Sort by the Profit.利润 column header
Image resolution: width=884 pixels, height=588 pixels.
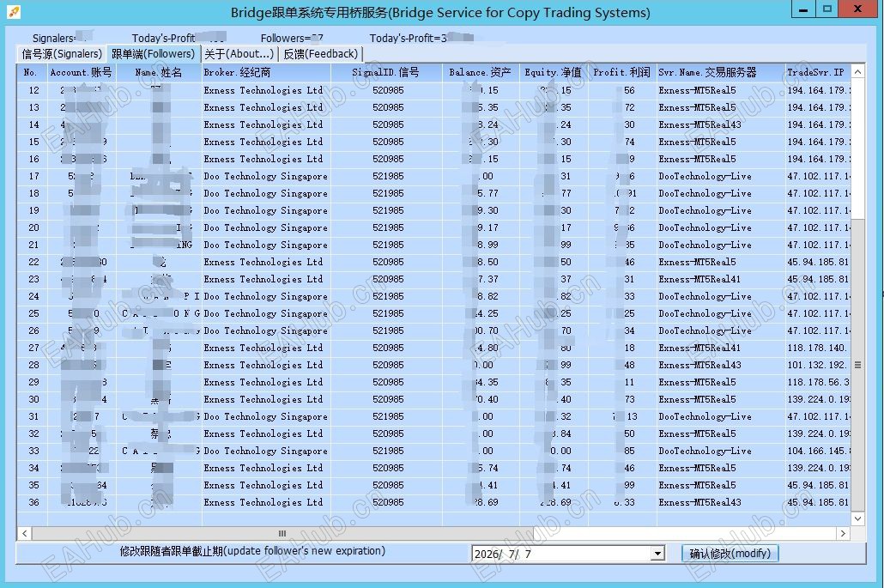pyautogui.click(x=622, y=72)
